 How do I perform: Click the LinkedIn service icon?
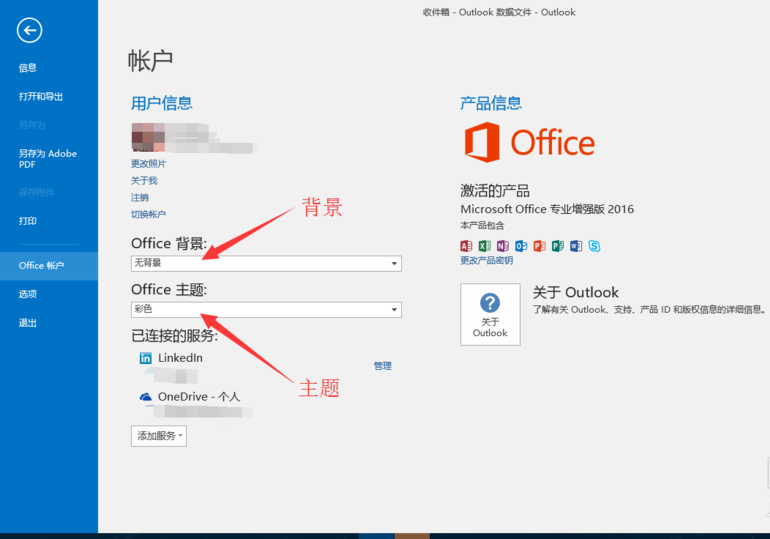(146, 358)
